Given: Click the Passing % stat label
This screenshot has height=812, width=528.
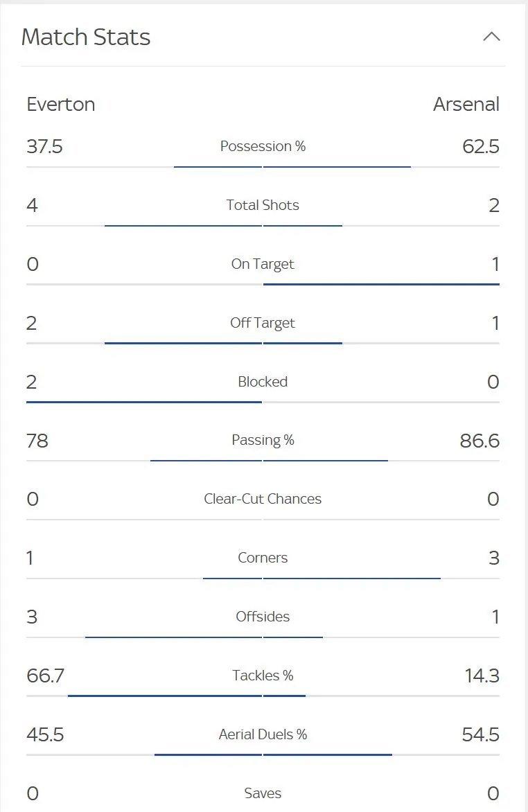Looking at the screenshot, I should [263, 441].
